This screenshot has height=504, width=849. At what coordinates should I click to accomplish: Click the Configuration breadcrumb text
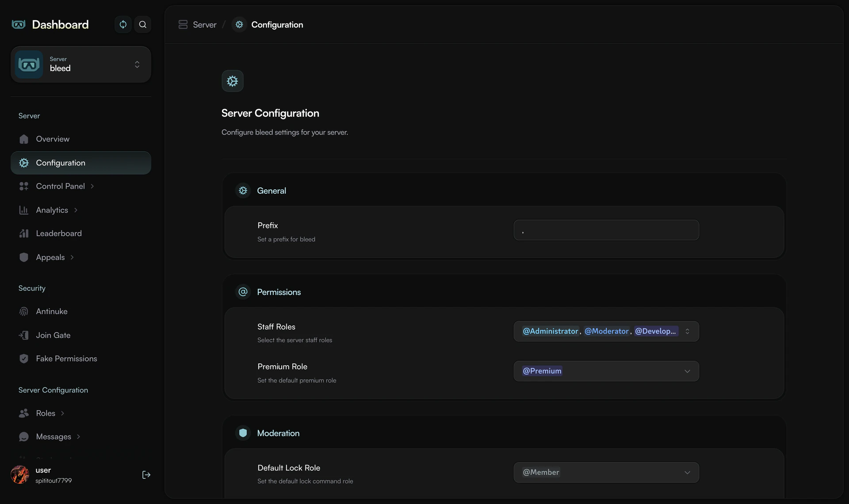pyautogui.click(x=277, y=25)
